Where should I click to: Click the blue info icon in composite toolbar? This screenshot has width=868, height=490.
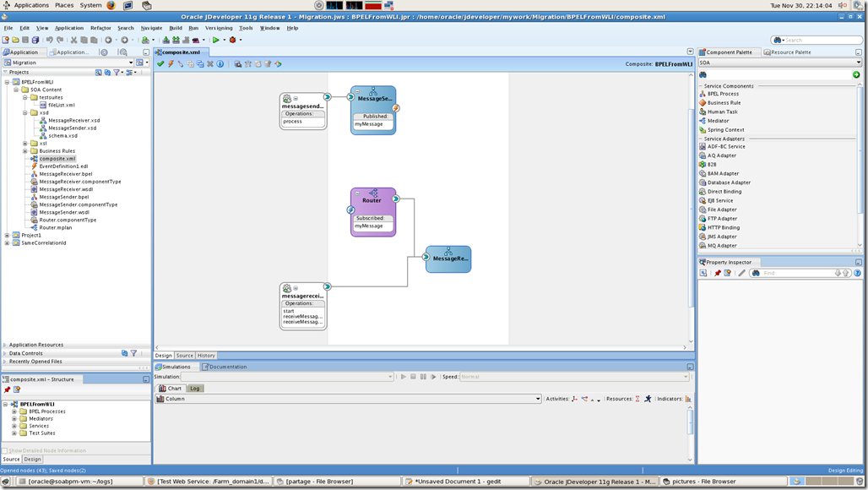(x=220, y=63)
